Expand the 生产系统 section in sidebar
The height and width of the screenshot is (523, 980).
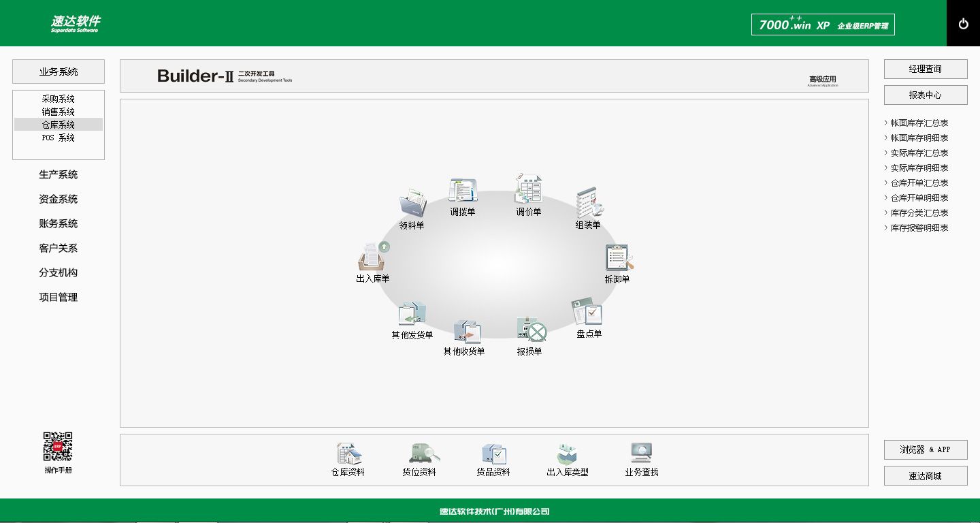tap(59, 175)
